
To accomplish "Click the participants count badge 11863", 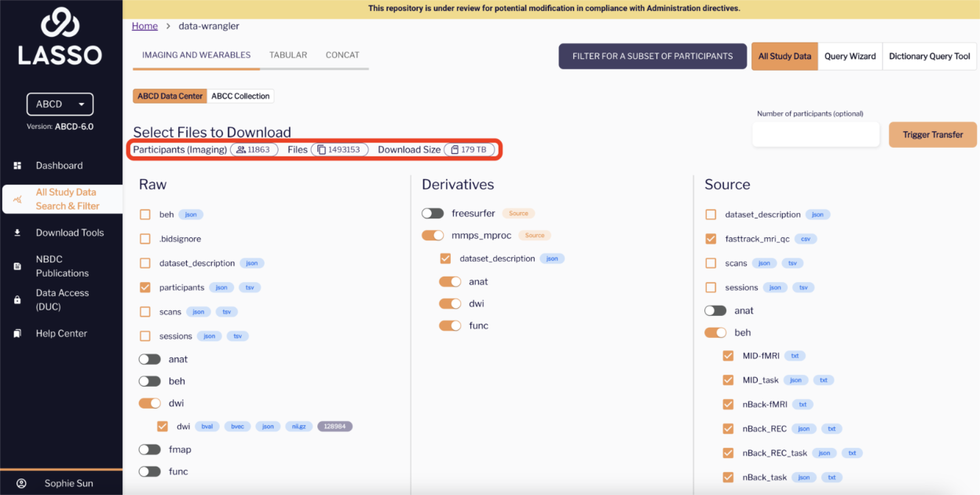I will pyautogui.click(x=254, y=149).
